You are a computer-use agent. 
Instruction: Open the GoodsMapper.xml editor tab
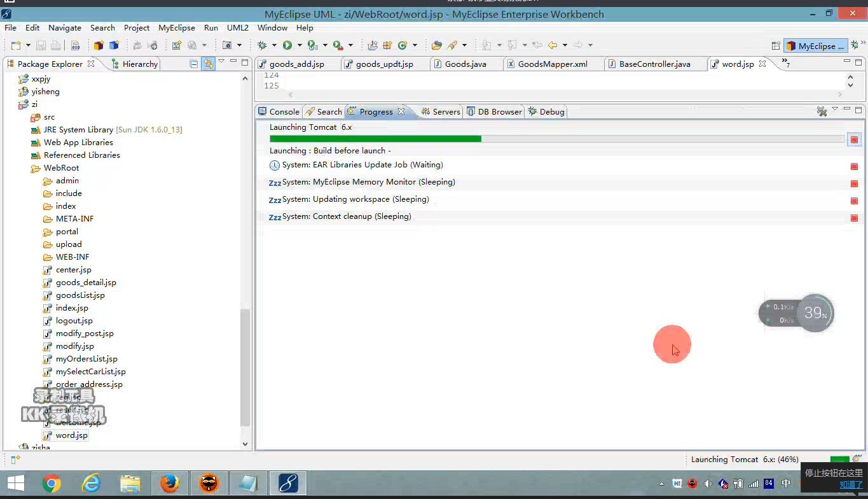(x=553, y=64)
